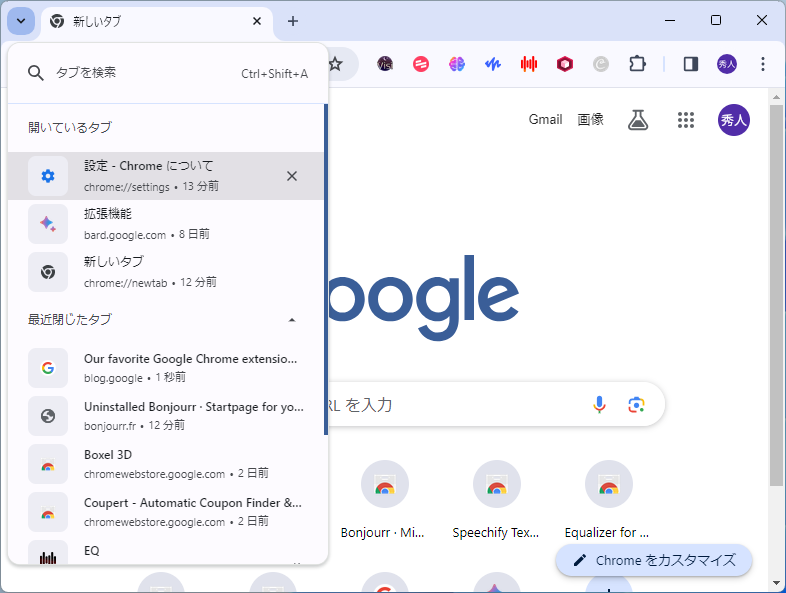The width and height of the screenshot is (786, 593).
Task: Click the globe favicon for Bonjourr
Action: pyautogui.click(x=48, y=416)
